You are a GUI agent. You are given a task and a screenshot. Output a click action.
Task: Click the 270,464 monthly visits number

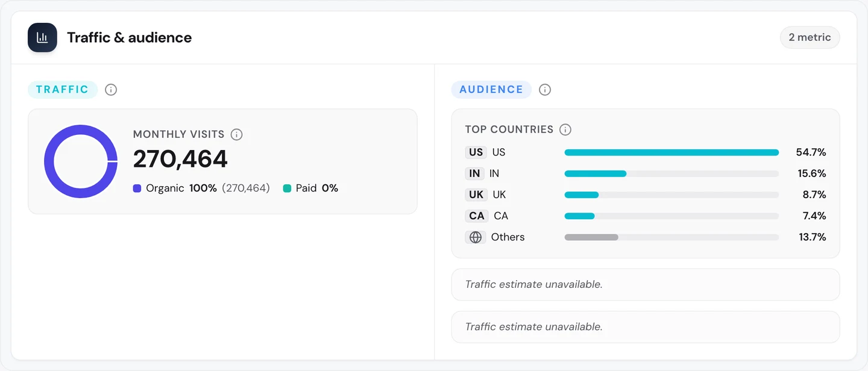tap(180, 159)
